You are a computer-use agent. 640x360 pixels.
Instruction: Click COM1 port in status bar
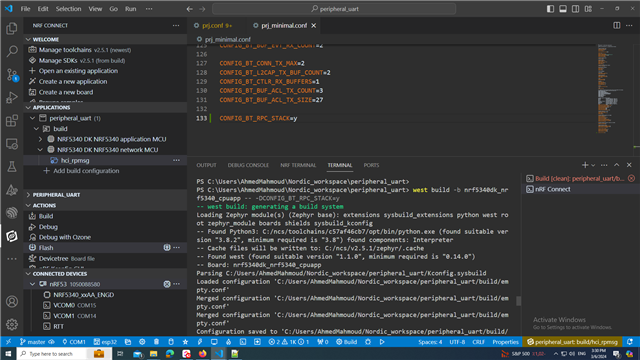[74, 342]
